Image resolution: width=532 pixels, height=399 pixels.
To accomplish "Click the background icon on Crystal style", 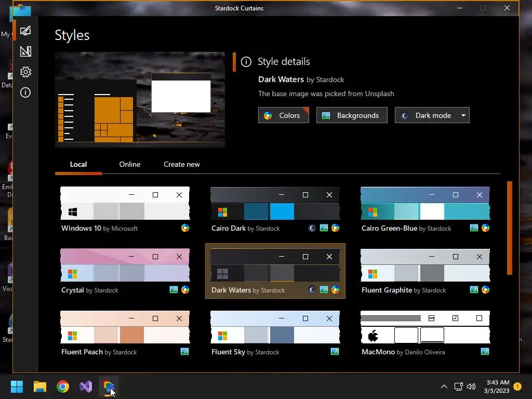I will point(174,290).
